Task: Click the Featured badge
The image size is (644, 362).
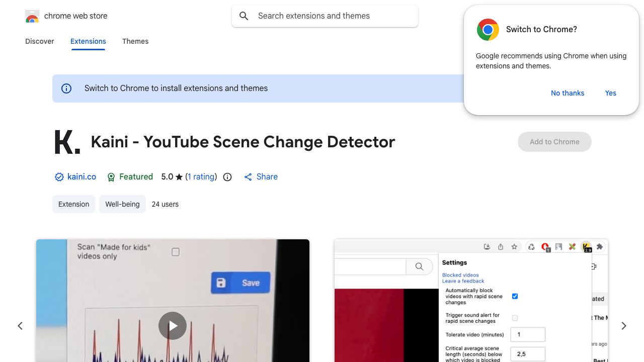Action: pyautogui.click(x=130, y=177)
